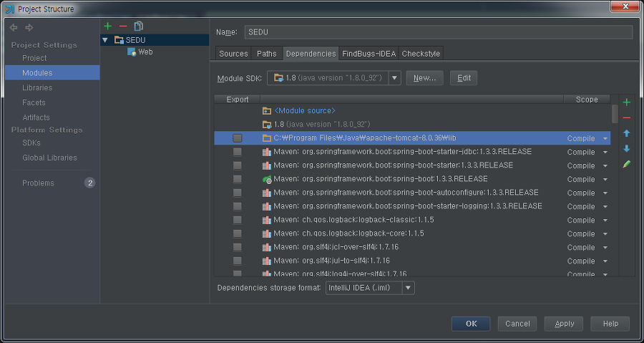Click logback-core library icon
Screen dimensions: 644x343
click(267, 233)
